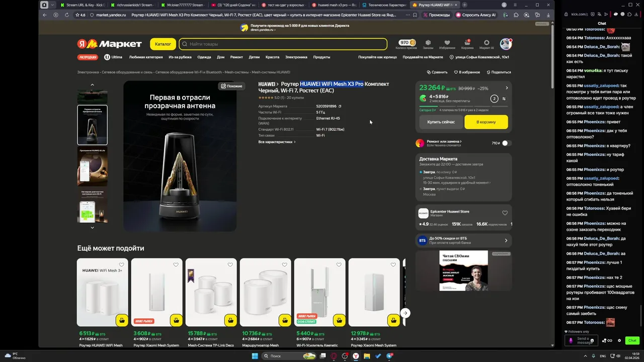Image resolution: width=644 pixels, height=362 pixels.
Task: Copy the артикул 5203591896 icon
Action: [340, 106]
